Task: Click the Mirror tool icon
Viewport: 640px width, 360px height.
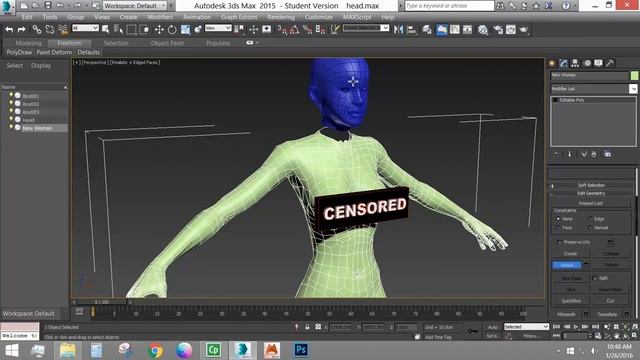Action: pyautogui.click(x=398, y=29)
